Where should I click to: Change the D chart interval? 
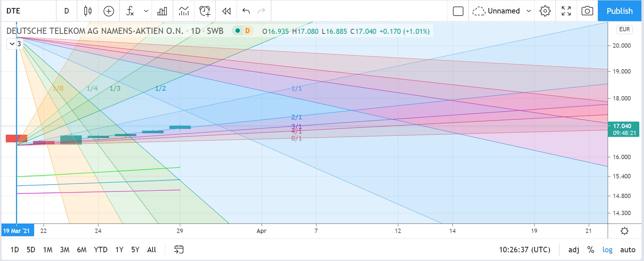(67, 11)
